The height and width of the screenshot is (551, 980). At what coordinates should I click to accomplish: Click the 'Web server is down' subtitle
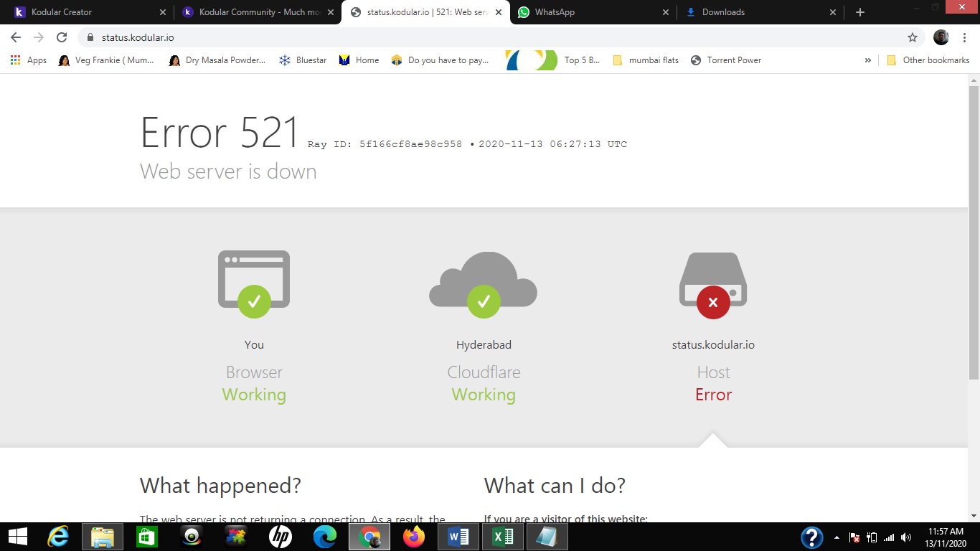point(228,171)
